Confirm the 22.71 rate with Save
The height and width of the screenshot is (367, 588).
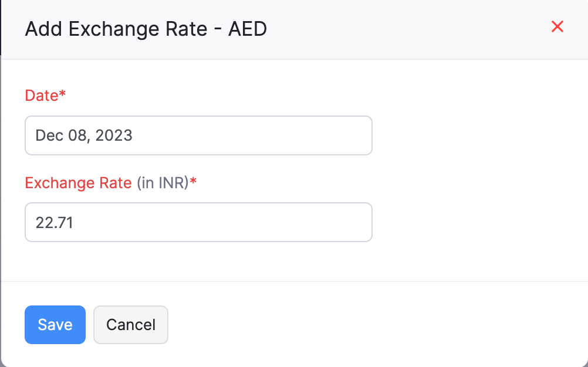55,325
